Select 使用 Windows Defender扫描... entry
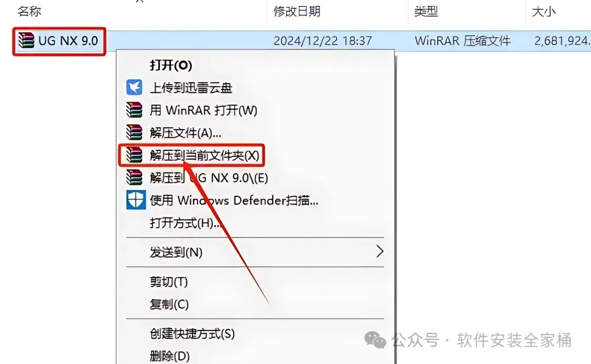Viewport: 591px width, 364px height. 234,200
